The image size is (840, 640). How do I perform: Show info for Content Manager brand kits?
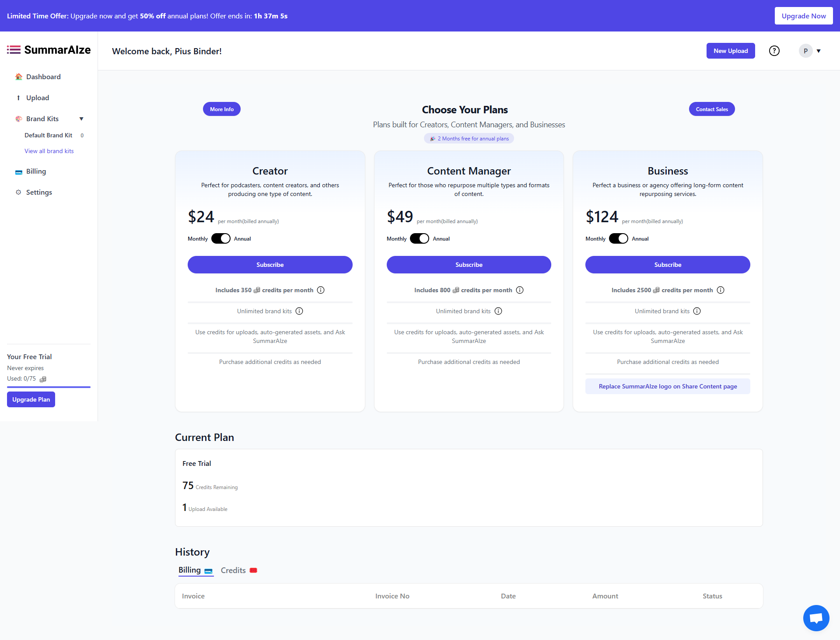coord(498,311)
